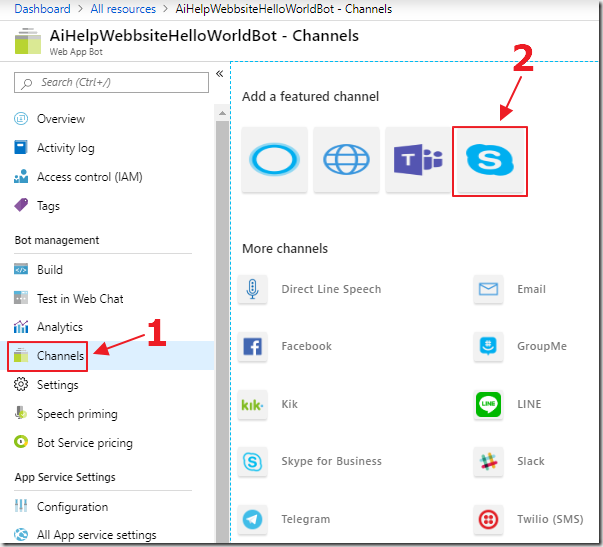Click the Access control people icon
Screen dimensions: 603x547
point(21,177)
